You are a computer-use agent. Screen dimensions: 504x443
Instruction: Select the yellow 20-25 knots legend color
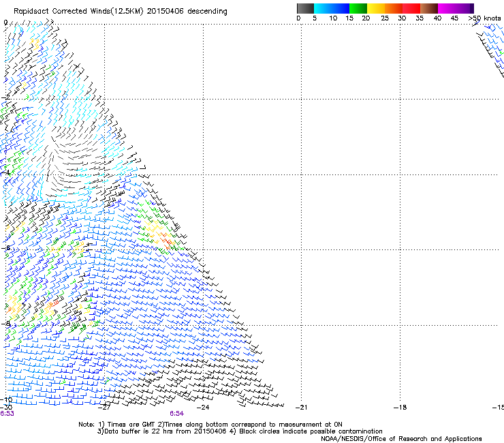tap(376, 8)
